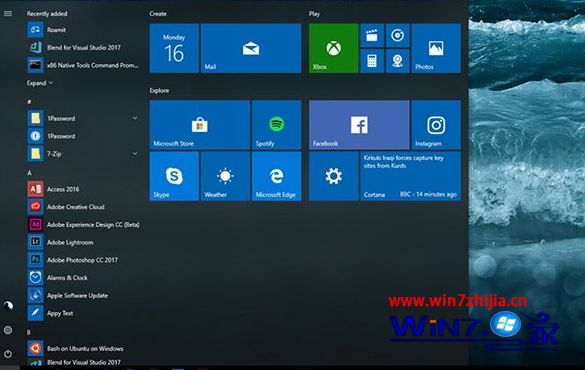Image resolution: width=585 pixels, height=370 pixels.
Task: Open the Photos tile
Action: (436, 48)
